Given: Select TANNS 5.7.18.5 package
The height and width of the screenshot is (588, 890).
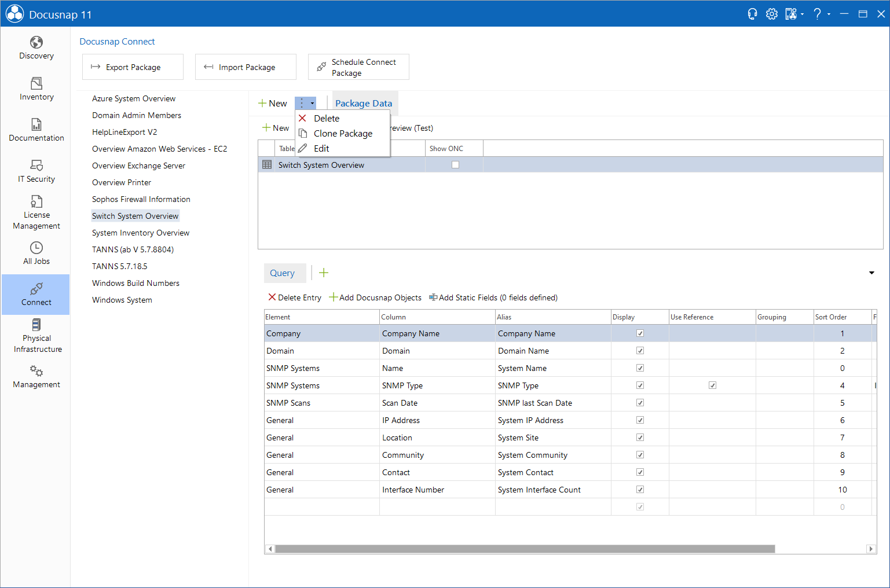Looking at the screenshot, I should (x=119, y=266).
